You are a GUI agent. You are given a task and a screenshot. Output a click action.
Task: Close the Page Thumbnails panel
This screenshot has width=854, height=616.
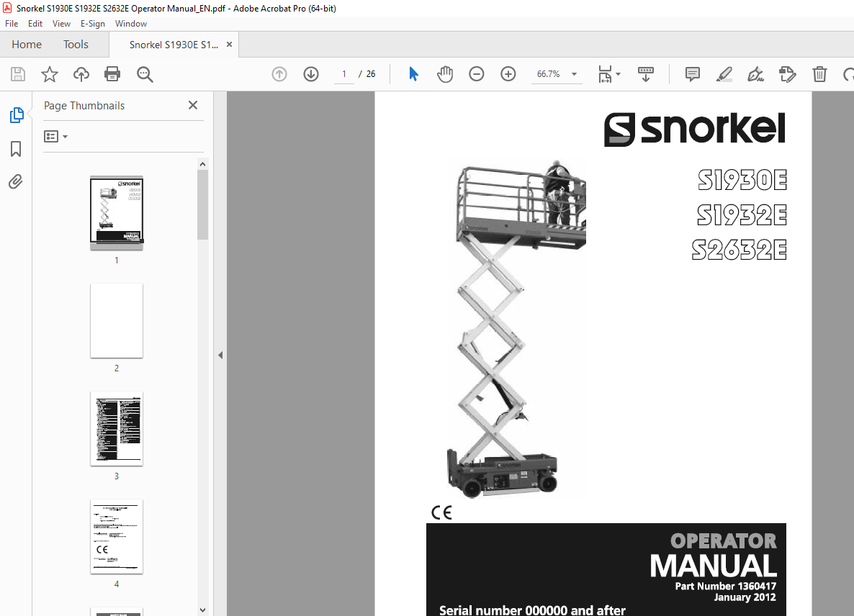[193, 105]
